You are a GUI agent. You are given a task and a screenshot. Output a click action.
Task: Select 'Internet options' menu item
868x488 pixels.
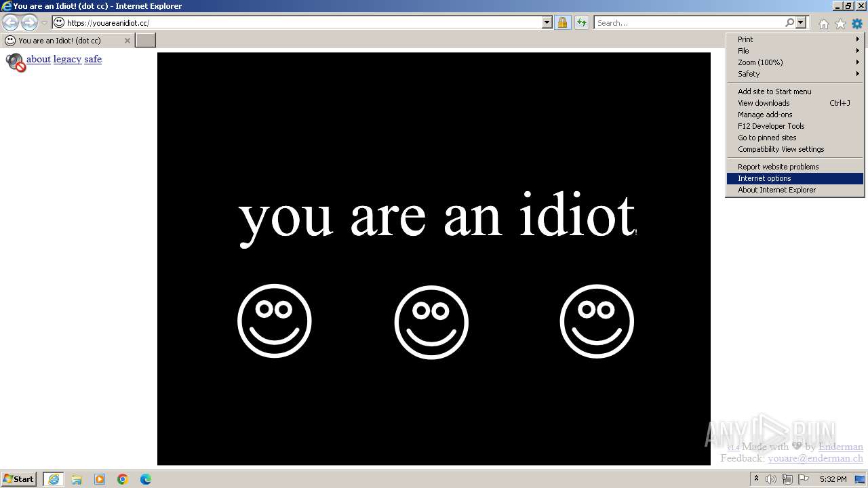click(795, 178)
